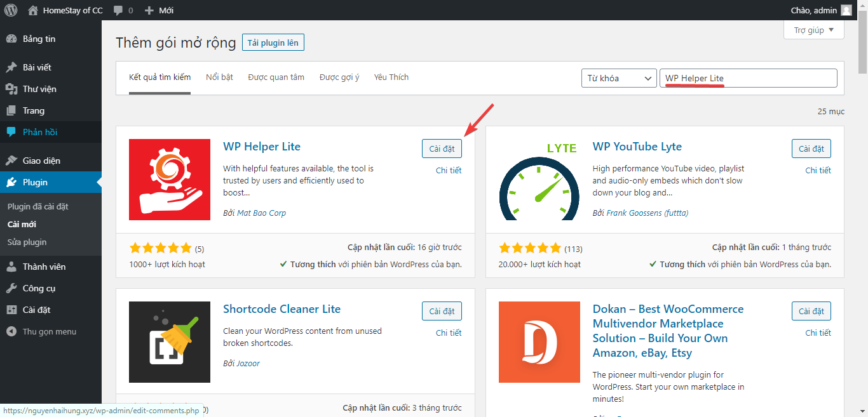Install WP Helper Lite with Cài đặt
The image size is (868, 417).
click(442, 149)
